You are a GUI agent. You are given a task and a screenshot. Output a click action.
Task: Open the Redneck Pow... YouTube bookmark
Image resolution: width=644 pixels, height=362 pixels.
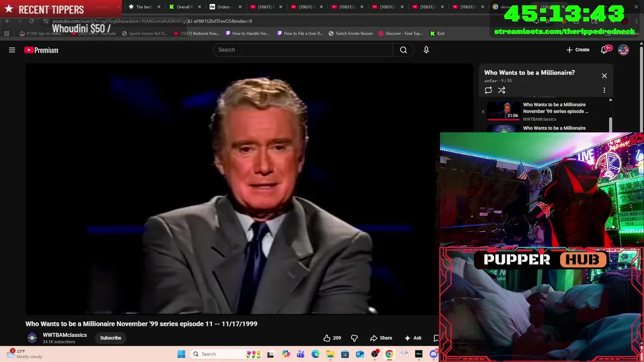pyautogui.click(x=197, y=34)
